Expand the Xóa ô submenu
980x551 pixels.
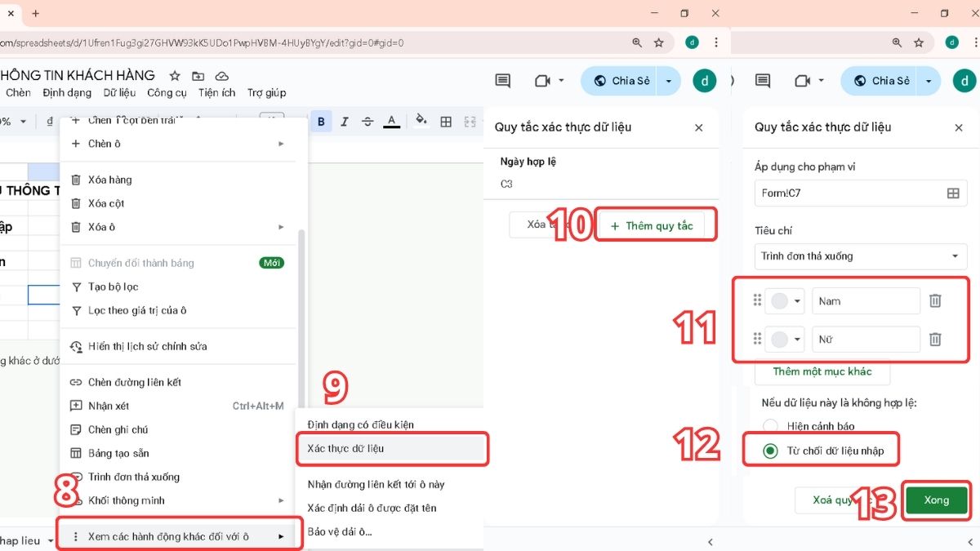[281, 227]
